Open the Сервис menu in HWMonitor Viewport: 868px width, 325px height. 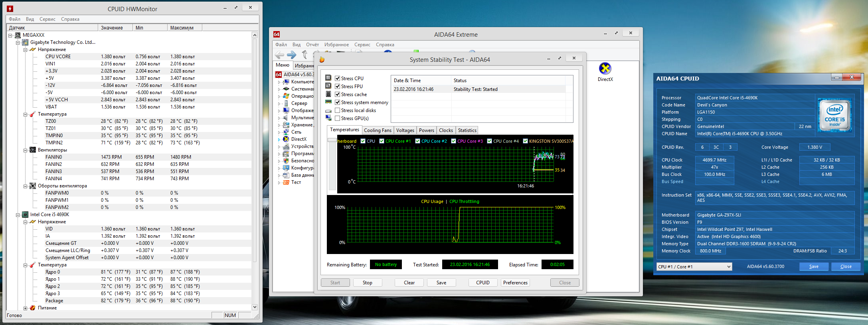pyautogui.click(x=47, y=19)
